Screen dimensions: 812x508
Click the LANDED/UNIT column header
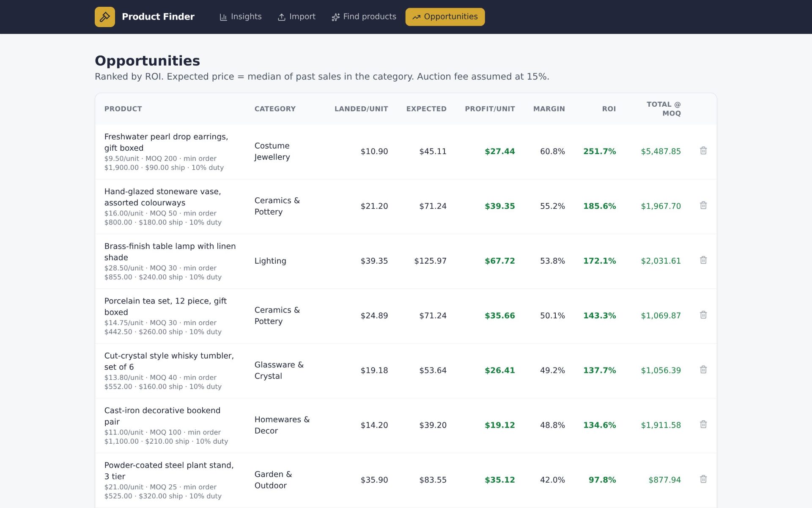click(x=361, y=109)
